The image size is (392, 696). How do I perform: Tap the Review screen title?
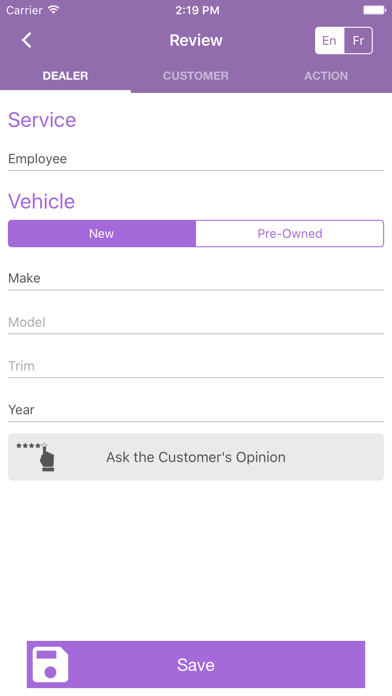coord(196,40)
